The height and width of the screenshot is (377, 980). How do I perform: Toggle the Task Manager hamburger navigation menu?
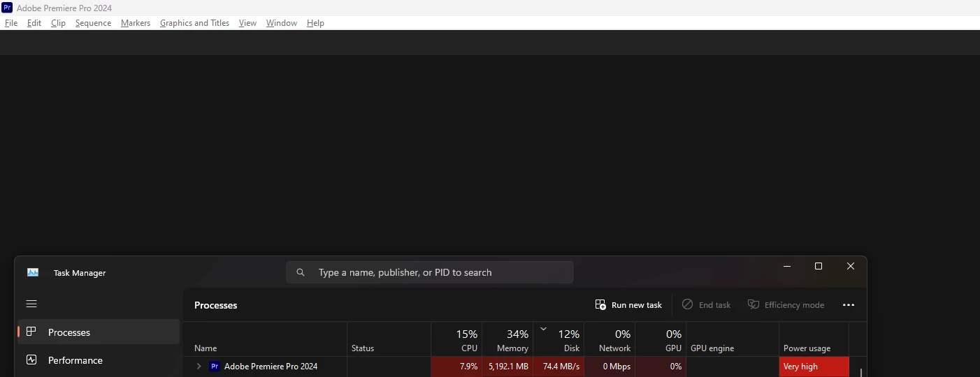click(x=31, y=304)
